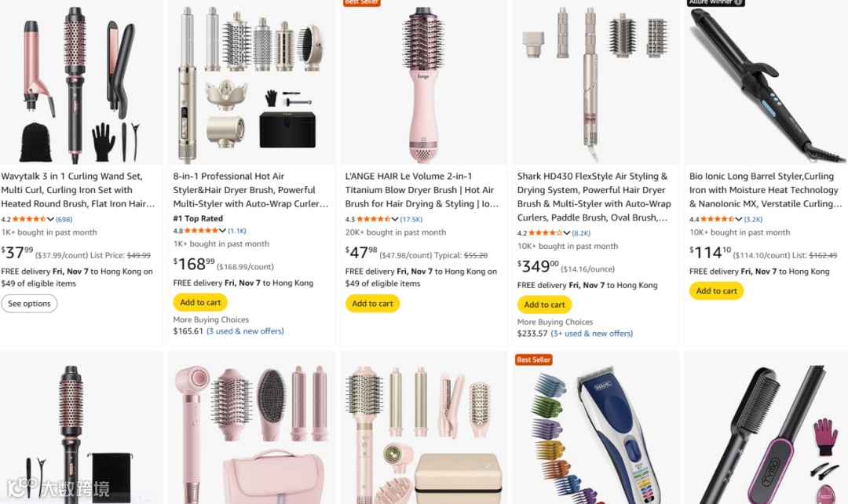Add L'ANGE HAIR Le Volume to cart
This screenshot has width=848, height=504.
(x=373, y=303)
